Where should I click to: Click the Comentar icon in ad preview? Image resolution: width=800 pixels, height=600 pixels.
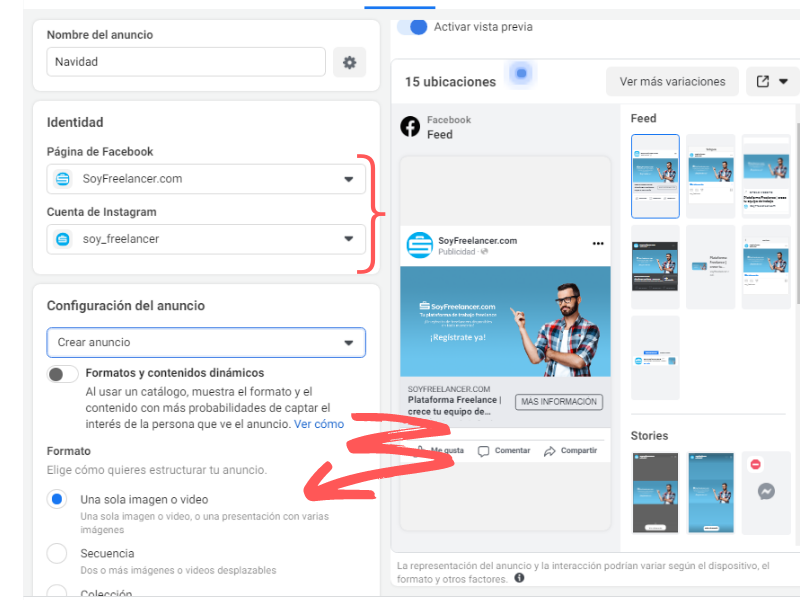click(483, 451)
